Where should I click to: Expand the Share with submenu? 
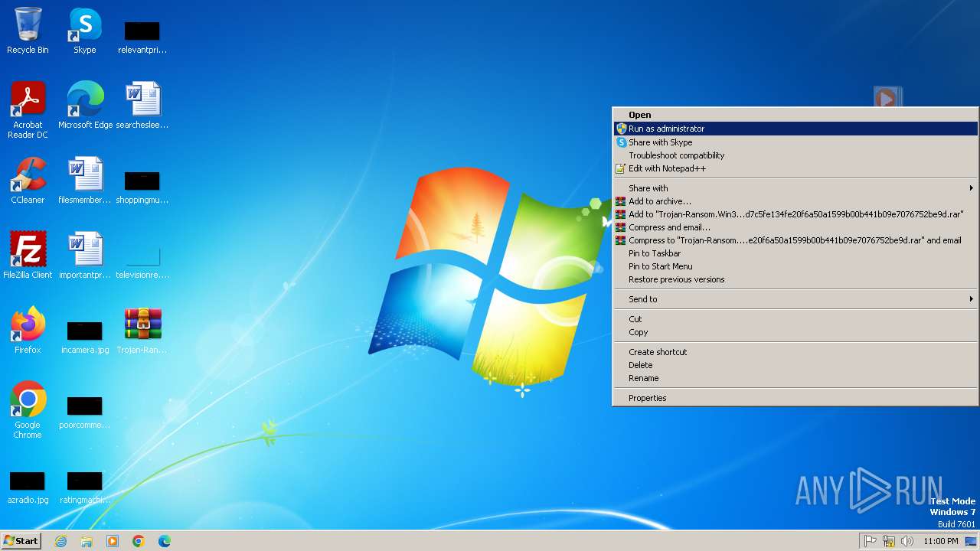coord(795,188)
